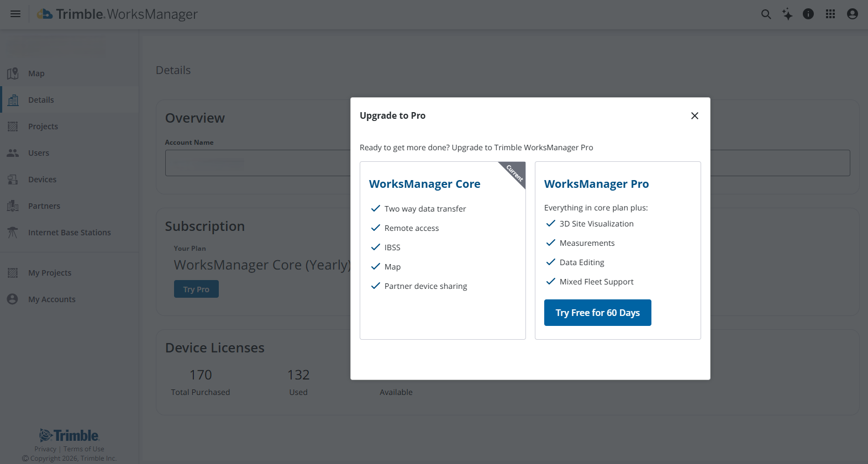Click the Internet Base Stations tower icon
The width and height of the screenshot is (868, 464).
tap(13, 233)
